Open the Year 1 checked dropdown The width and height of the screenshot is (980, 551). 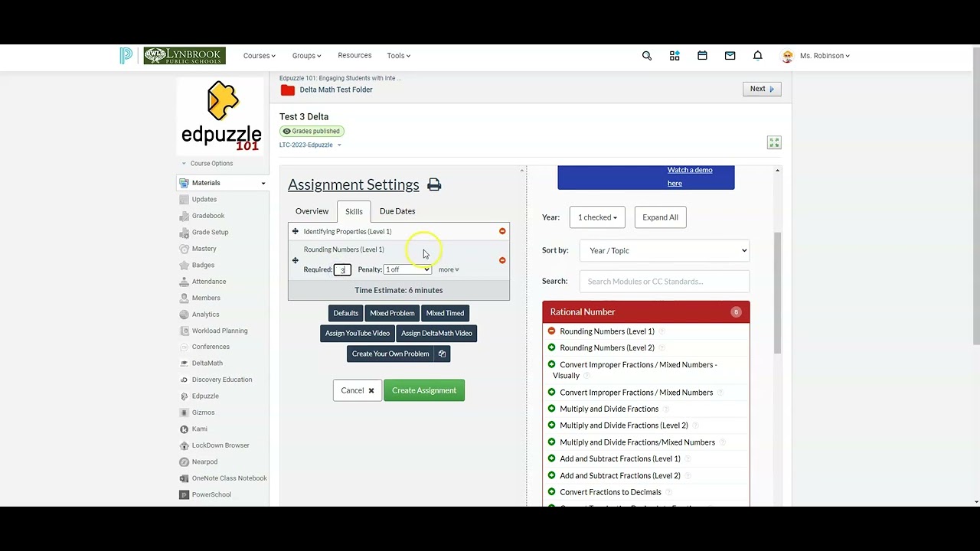tap(597, 217)
